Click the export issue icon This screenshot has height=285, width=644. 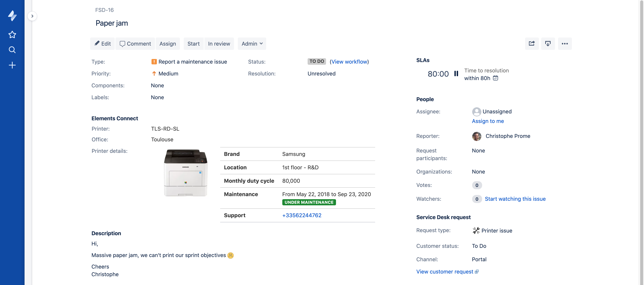pyautogui.click(x=548, y=43)
